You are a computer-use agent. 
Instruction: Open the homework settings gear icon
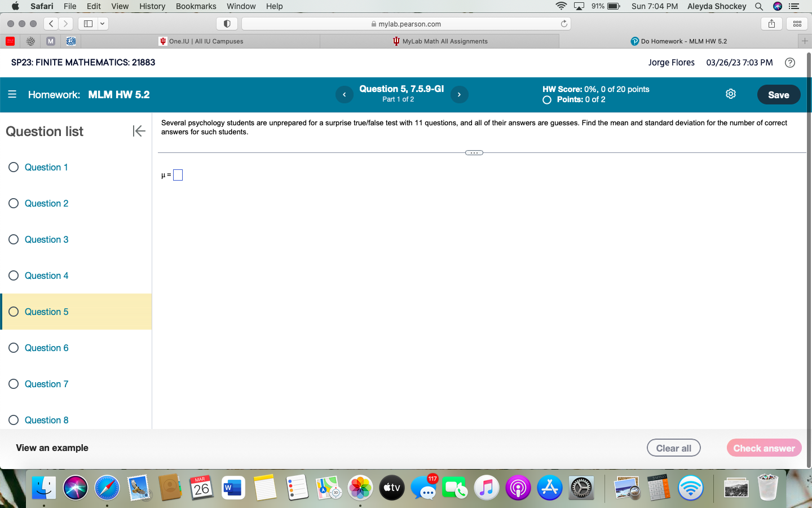731,94
